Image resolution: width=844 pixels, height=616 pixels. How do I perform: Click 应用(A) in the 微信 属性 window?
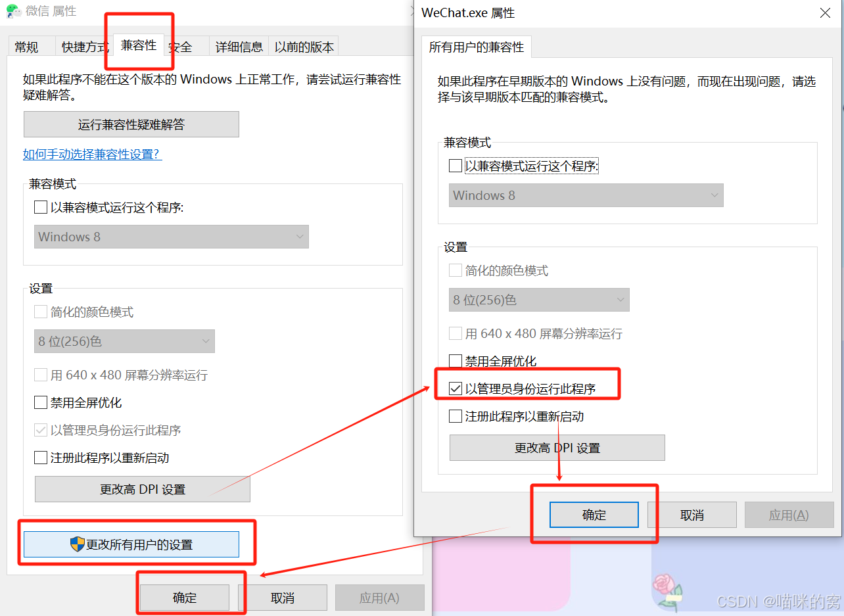(380, 598)
